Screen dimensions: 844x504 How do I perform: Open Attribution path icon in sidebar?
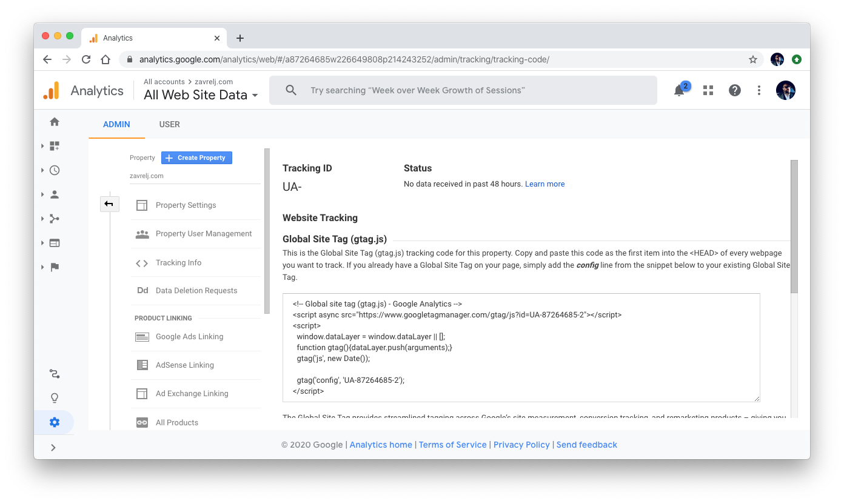[55, 374]
